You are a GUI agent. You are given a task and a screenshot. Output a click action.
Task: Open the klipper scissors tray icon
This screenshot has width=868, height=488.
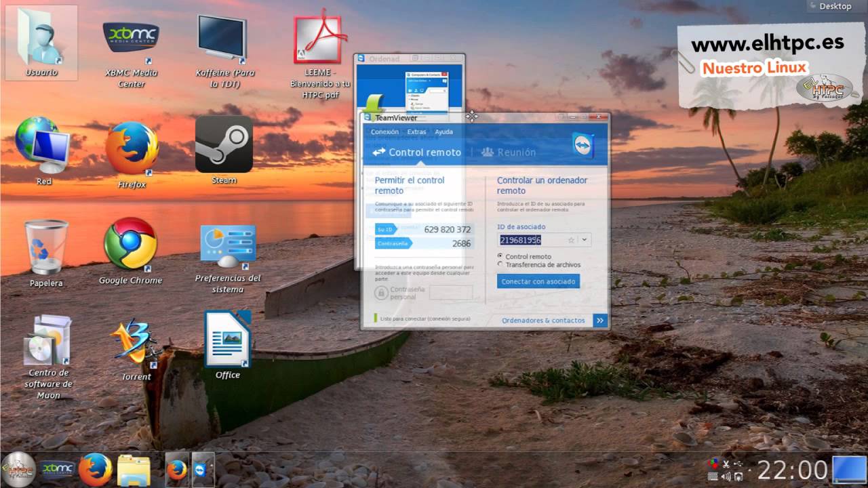point(726,464)
